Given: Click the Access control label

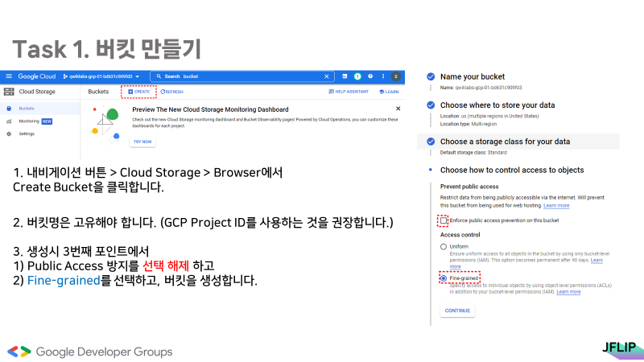Looking at the screenshot, I should pos(460,235).
